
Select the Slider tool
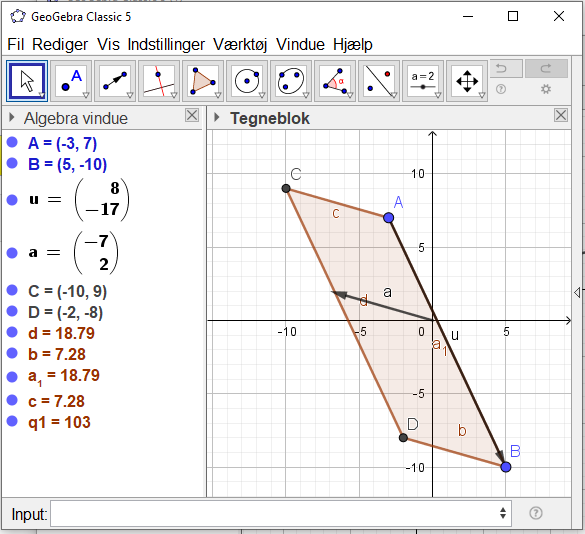pos(423,81)
